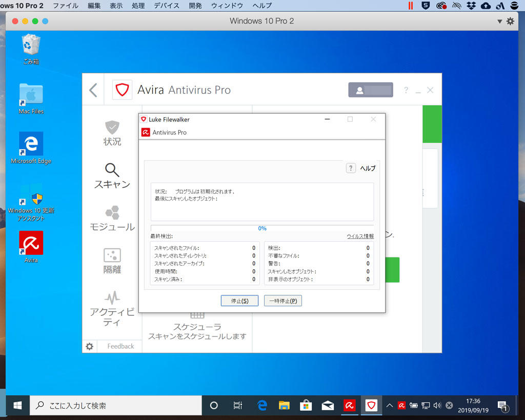This screenshot has height=420, width=525.
Task: Click the Feedback link in Avira
Action: coord(120,346)
